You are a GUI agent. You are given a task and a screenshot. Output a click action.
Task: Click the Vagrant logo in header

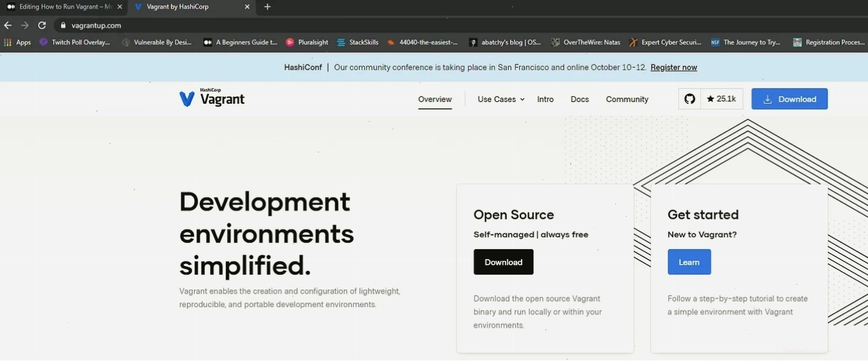point(212,98)
